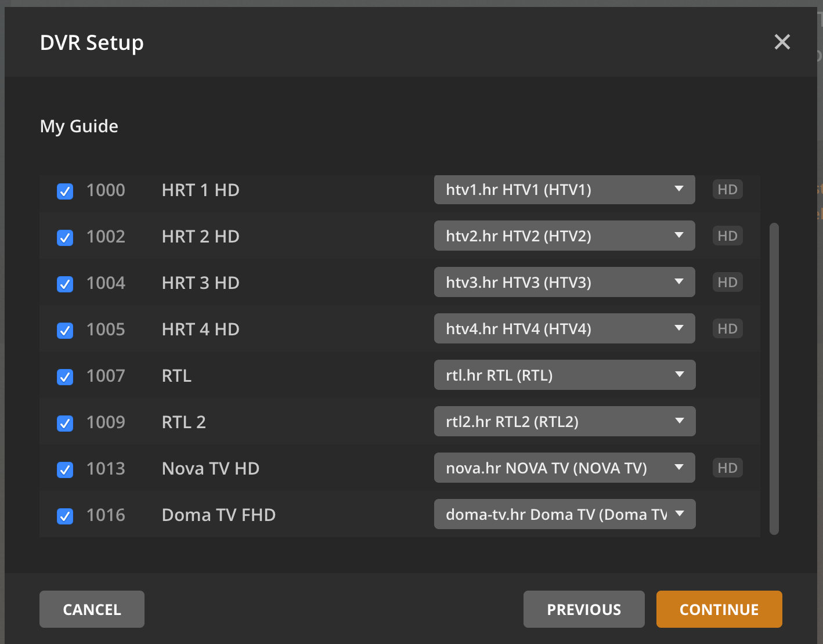Image resolution: width=823 pixels, height=644 pixels.
Task: Select channel number 1000 text
Action: (106, 190)
